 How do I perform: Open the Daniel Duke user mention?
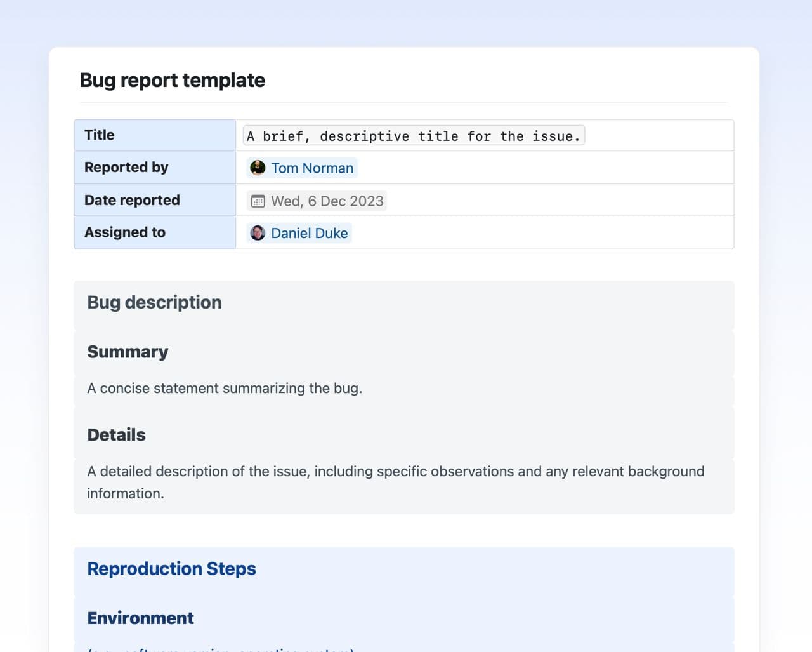pos(309,234)
